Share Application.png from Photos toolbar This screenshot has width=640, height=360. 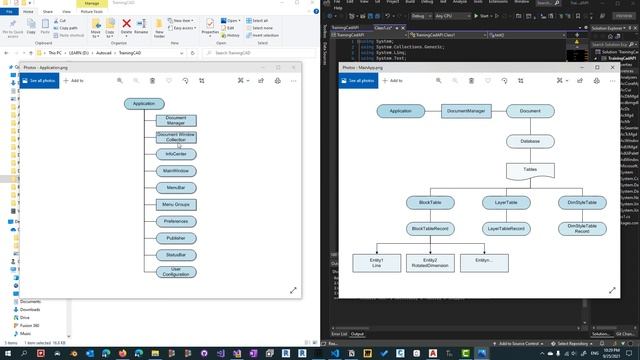click(x=261, y=81)
